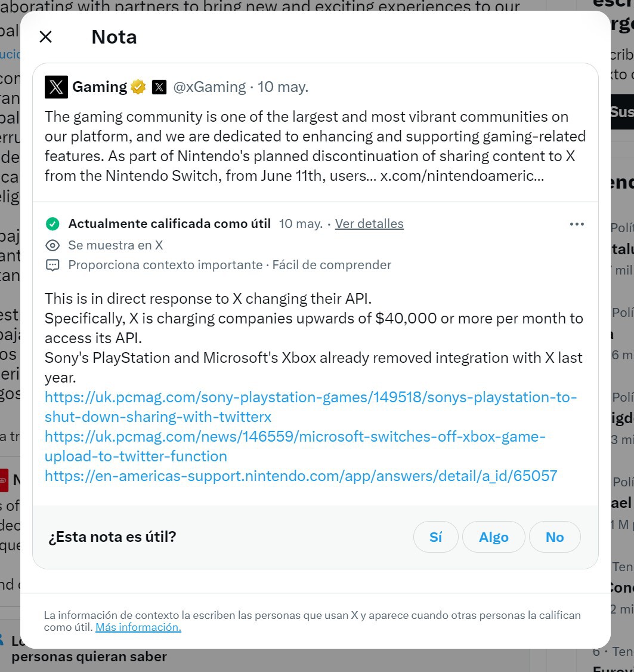This screenshot has width=634, height=672.
Task: Click the small X affiliate badge
Action: click(x=159, y=87)
